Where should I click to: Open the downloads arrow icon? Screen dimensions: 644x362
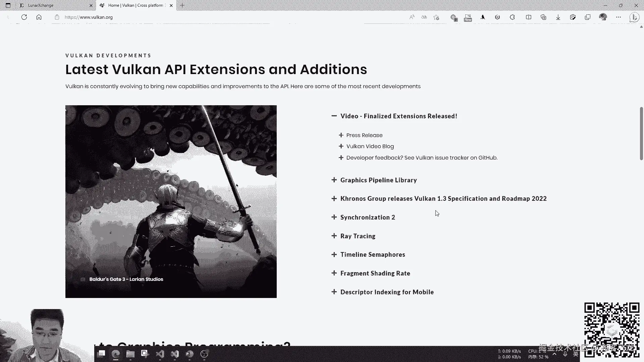[558, 17]
